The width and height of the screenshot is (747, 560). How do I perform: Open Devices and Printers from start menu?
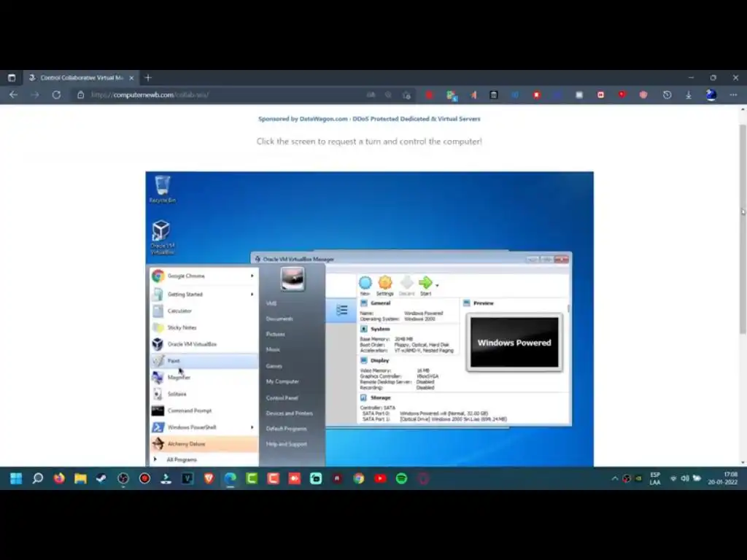coord(289,413)
